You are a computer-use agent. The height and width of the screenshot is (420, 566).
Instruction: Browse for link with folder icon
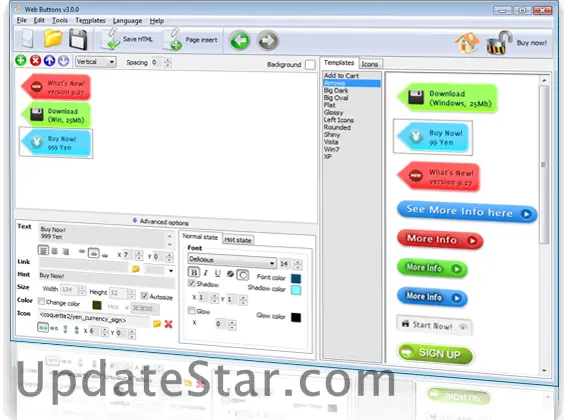(136, 268)
